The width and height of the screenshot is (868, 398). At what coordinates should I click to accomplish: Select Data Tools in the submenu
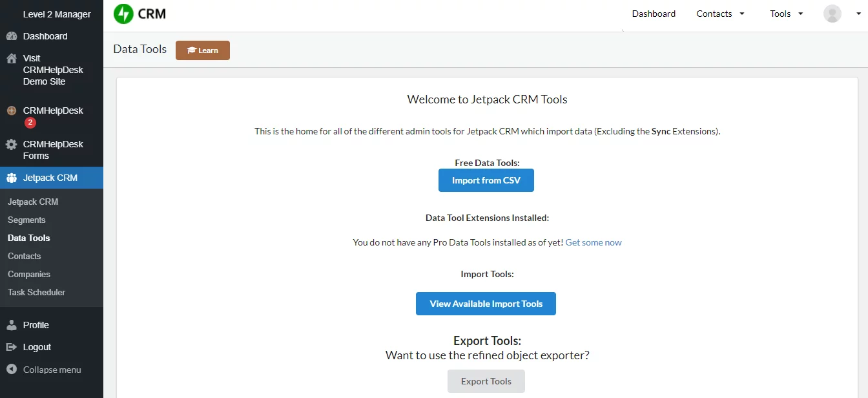[29, 238]
